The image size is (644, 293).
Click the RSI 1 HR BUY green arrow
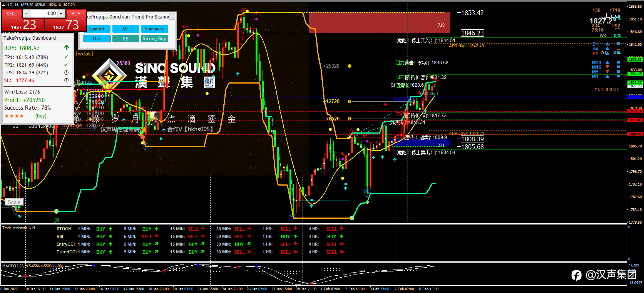click(x=295, y=236)
